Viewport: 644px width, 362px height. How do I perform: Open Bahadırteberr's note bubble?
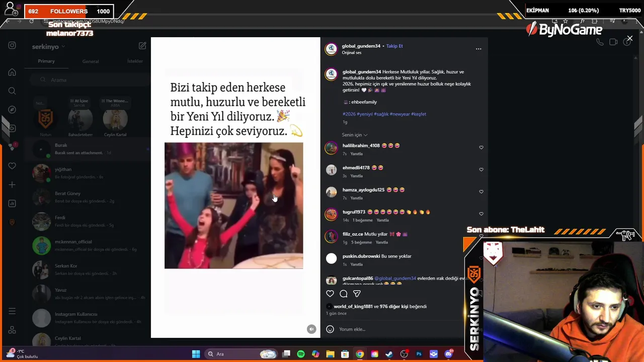pos(80,103)
